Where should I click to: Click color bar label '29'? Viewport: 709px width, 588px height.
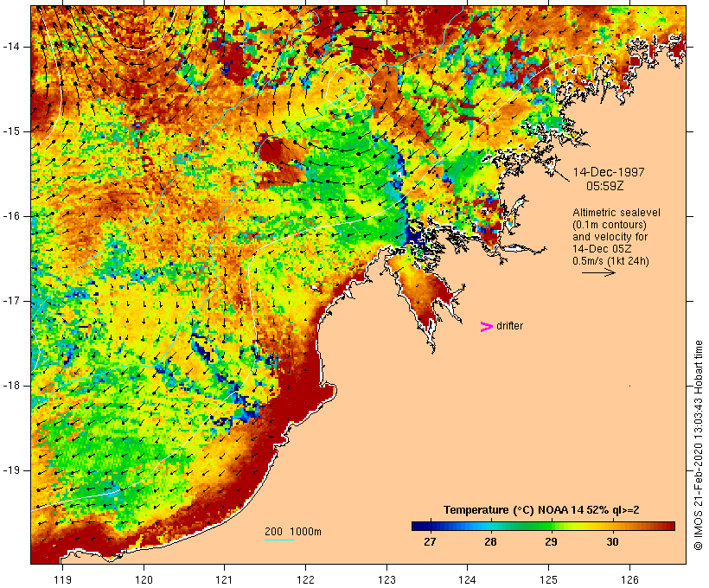click(551, 541)
